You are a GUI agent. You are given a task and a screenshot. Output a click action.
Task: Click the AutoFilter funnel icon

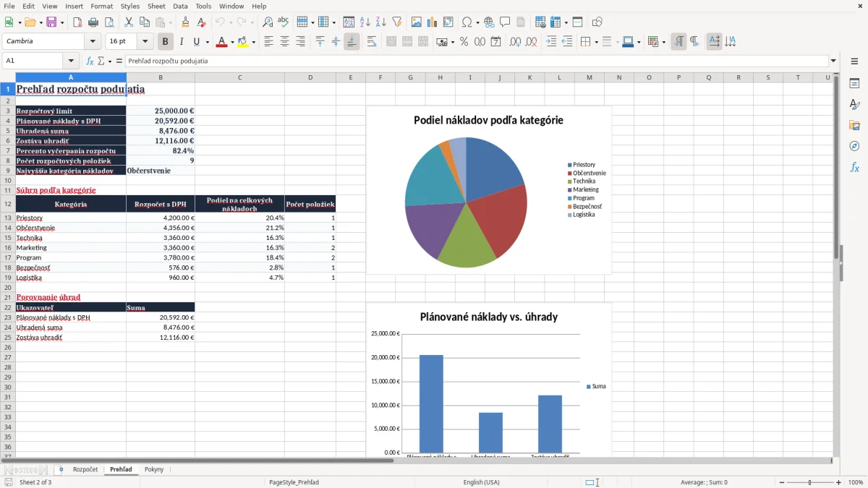click(397, 22)
